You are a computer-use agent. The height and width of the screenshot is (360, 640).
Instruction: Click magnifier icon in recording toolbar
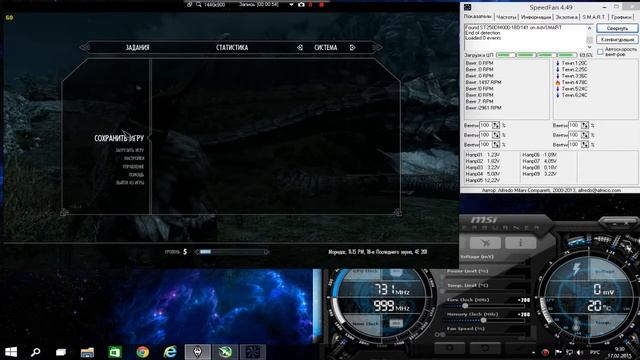pyautogui.click(x=198, y=4)
